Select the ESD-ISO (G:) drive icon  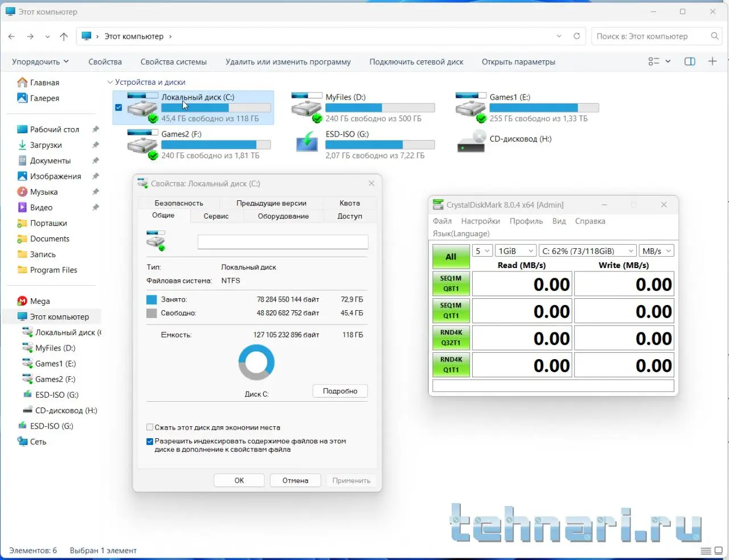coord(306,142)
